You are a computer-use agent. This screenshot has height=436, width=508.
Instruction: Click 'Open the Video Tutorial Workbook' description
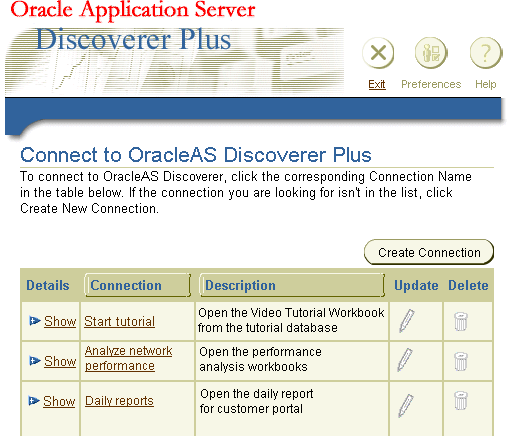point(291,320)
